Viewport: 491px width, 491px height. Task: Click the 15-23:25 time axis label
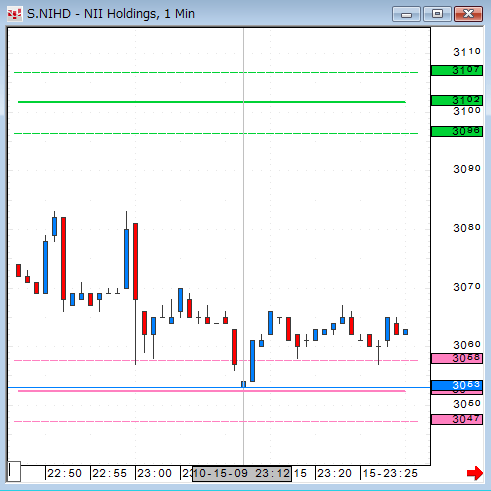(390, 473)
